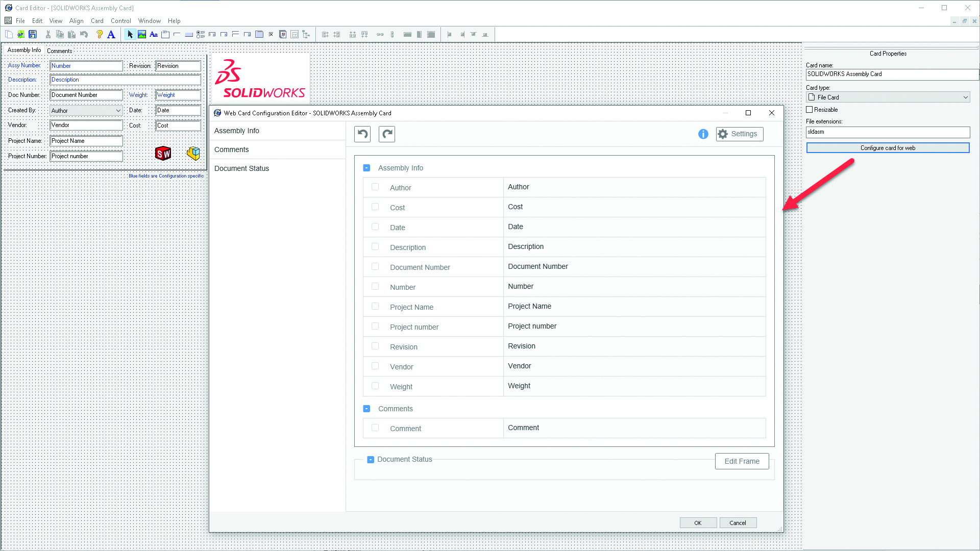Screen dimensions: 980x551
Task: Click the New card toolbar icon
Action: point(9,35)
